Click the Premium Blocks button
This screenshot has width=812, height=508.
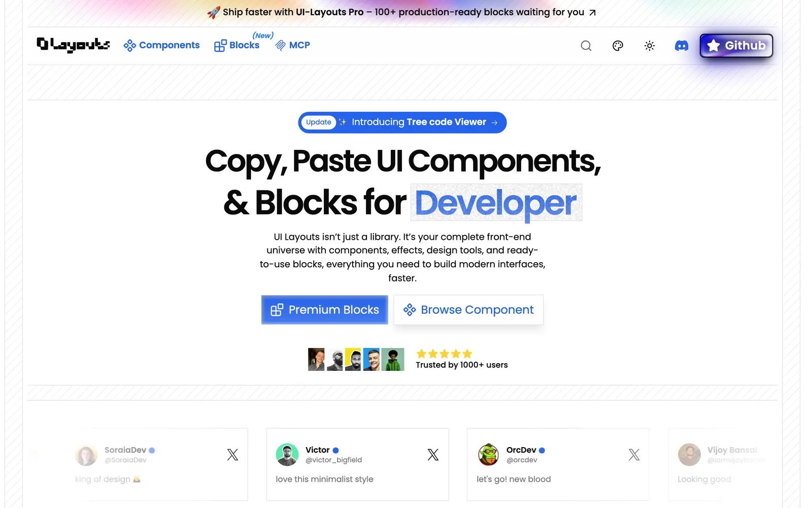(325, 310)
